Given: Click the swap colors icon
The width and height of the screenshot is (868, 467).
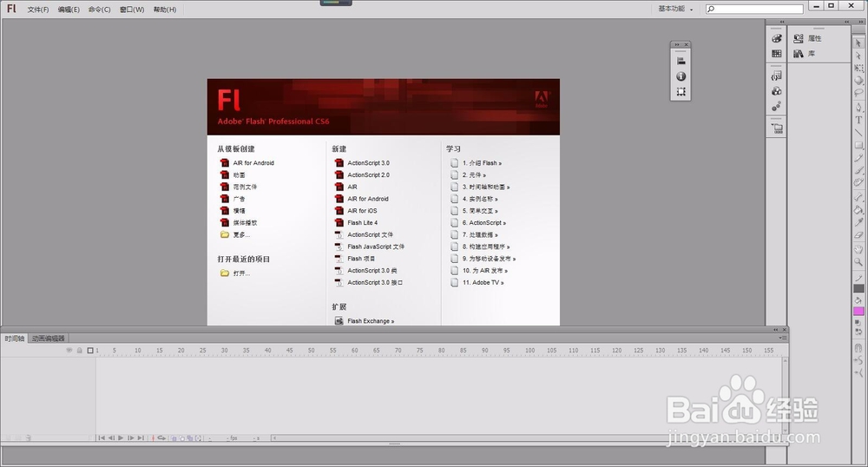Looking at the screenshot, I should [858, 332].
